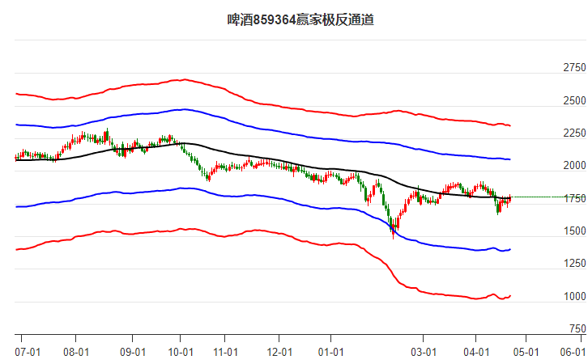Click the 04-01 date axis label

[476, 353]
